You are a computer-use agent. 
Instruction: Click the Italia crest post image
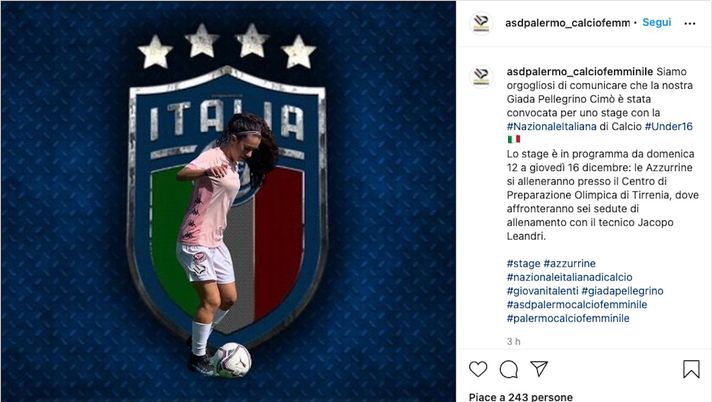228,201
